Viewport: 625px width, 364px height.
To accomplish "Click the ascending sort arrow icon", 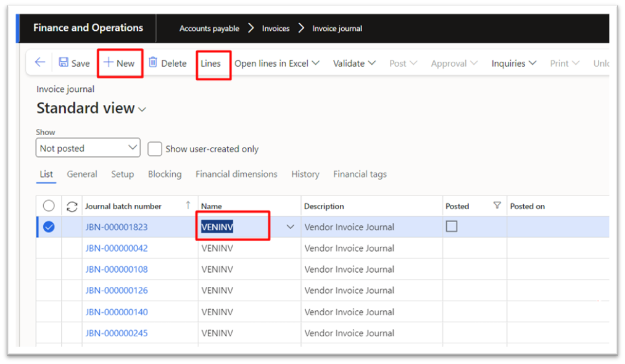I will coord(188,205).
